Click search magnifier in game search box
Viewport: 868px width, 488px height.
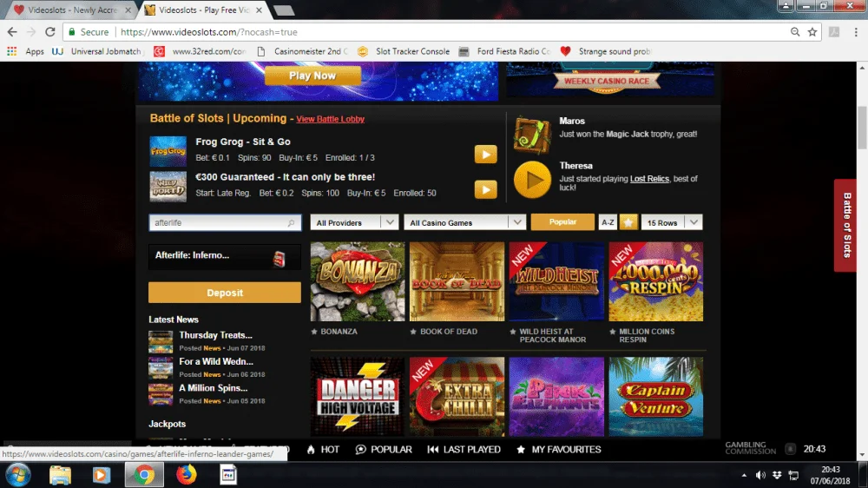pos(291,222)
